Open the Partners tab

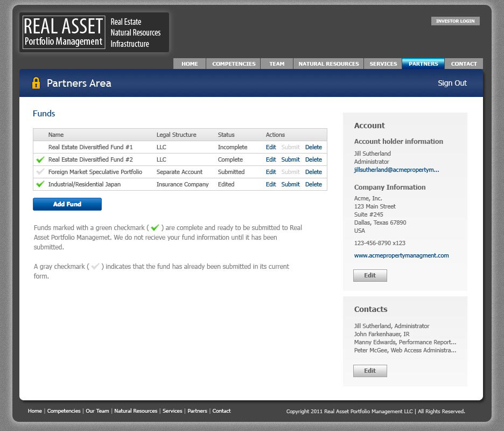click(423, 64)
